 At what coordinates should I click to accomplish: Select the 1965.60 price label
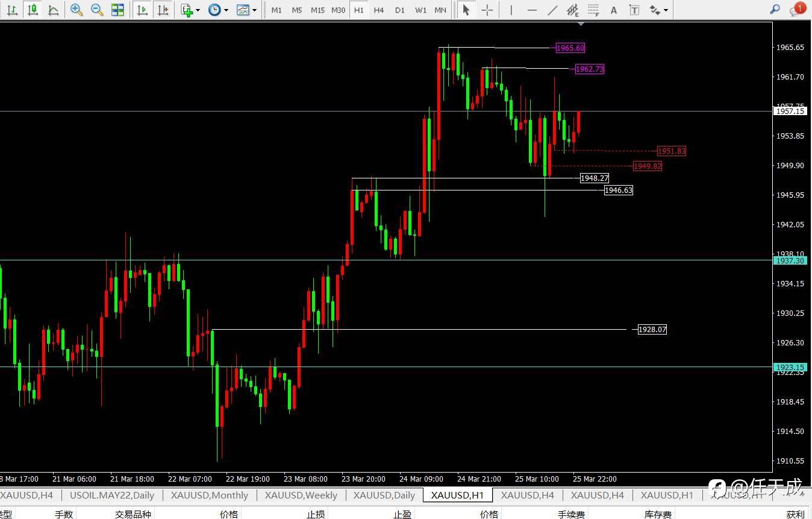point(570,48)
